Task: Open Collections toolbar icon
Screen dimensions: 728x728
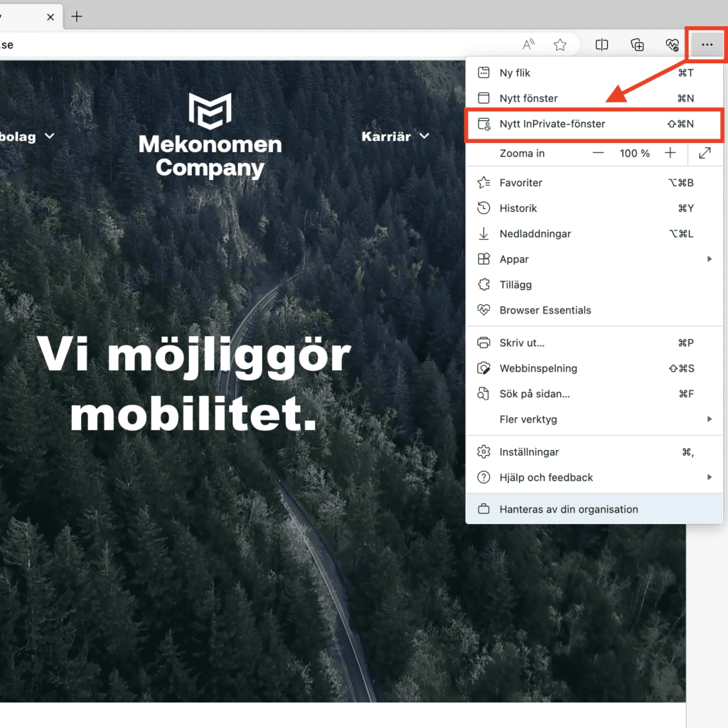Action: pos(638,45)
